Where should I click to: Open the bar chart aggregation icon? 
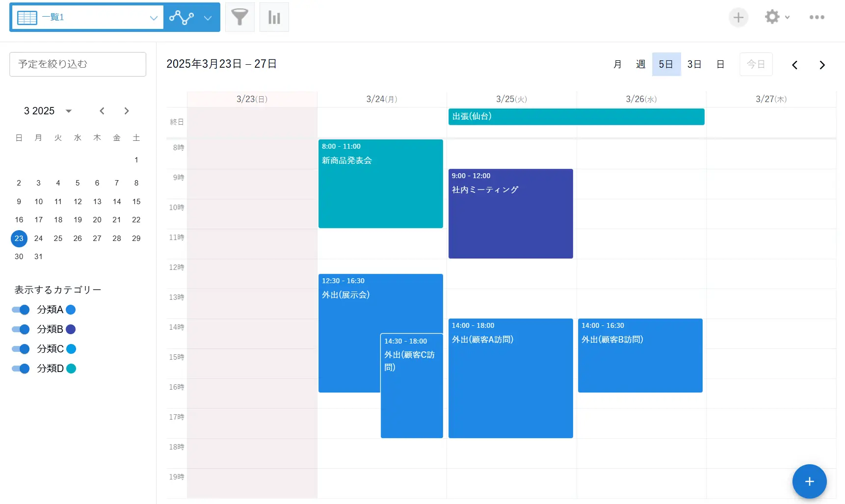click(x=274, y=17)
